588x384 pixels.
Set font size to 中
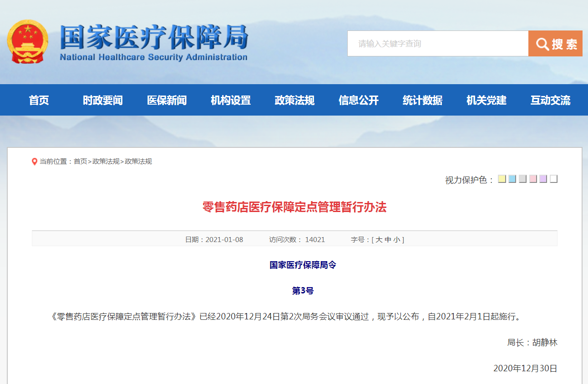click(x=388, y=239)
